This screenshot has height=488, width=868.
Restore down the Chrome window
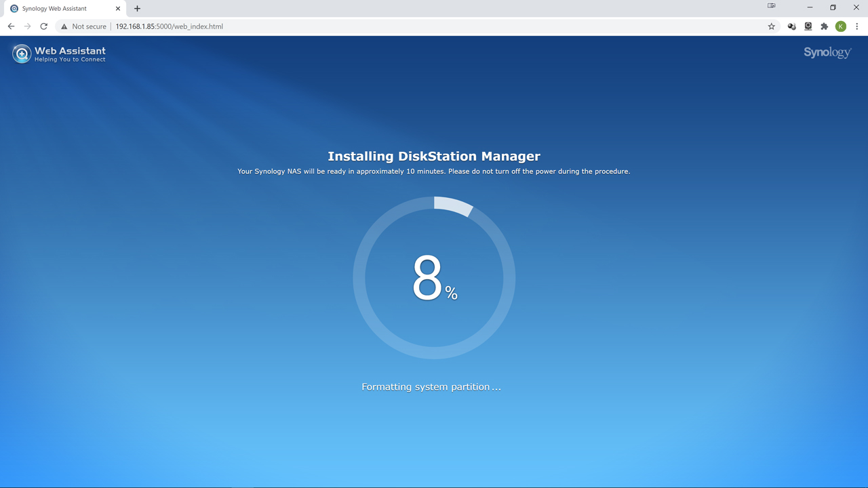833,7
